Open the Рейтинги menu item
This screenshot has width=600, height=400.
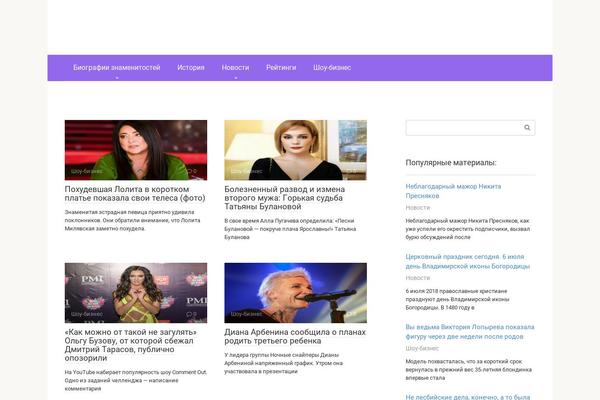point(281,67)
